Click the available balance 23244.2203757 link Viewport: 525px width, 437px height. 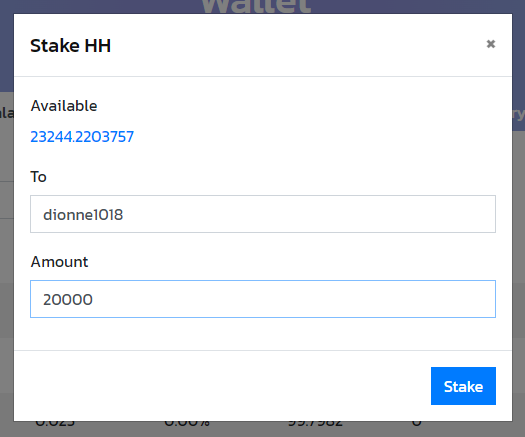[82, 137]
